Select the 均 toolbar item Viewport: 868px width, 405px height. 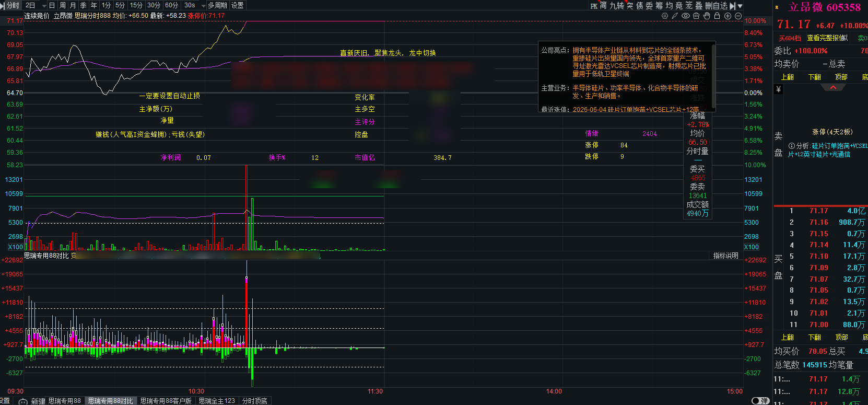pos(670,5)
